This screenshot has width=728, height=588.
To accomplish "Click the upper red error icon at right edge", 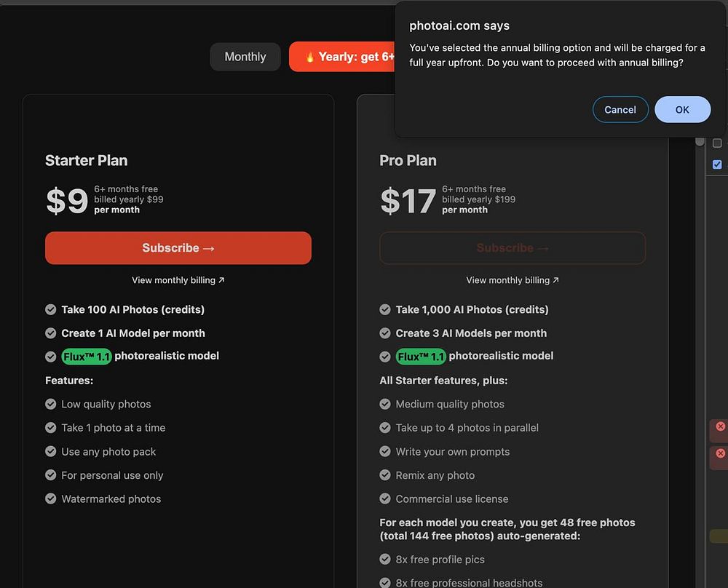I will [720, 426].
